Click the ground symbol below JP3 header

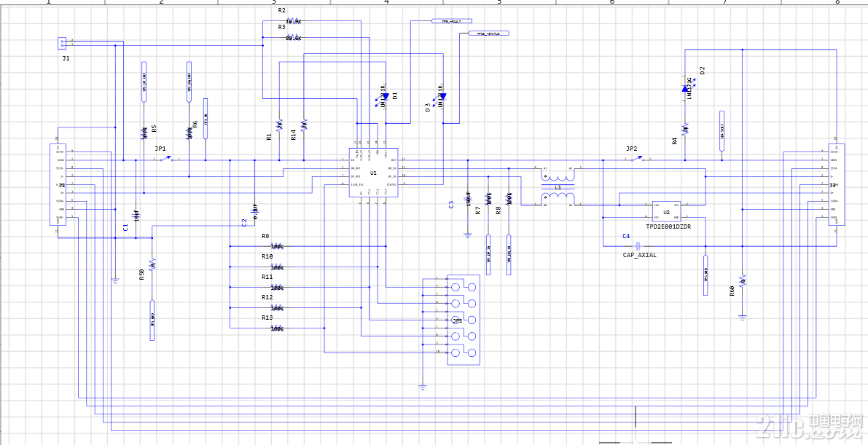coord(423,387)
